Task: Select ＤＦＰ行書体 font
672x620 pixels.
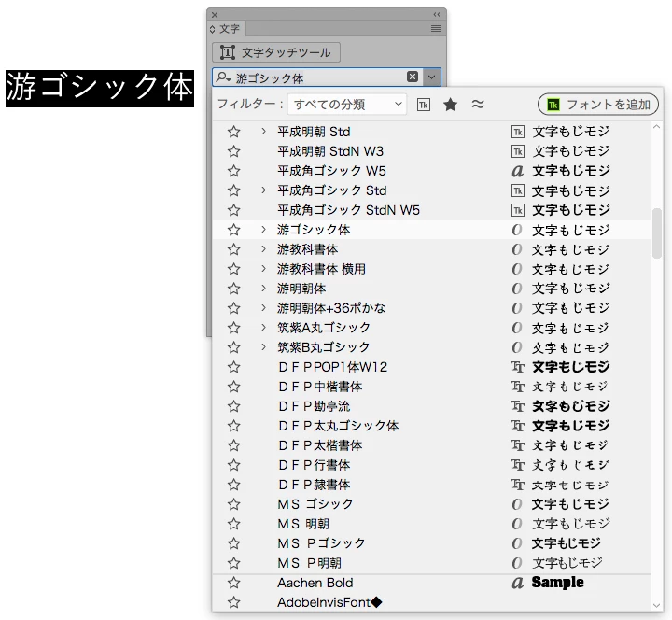Action: pyautogui.click(x=315, y=465)
